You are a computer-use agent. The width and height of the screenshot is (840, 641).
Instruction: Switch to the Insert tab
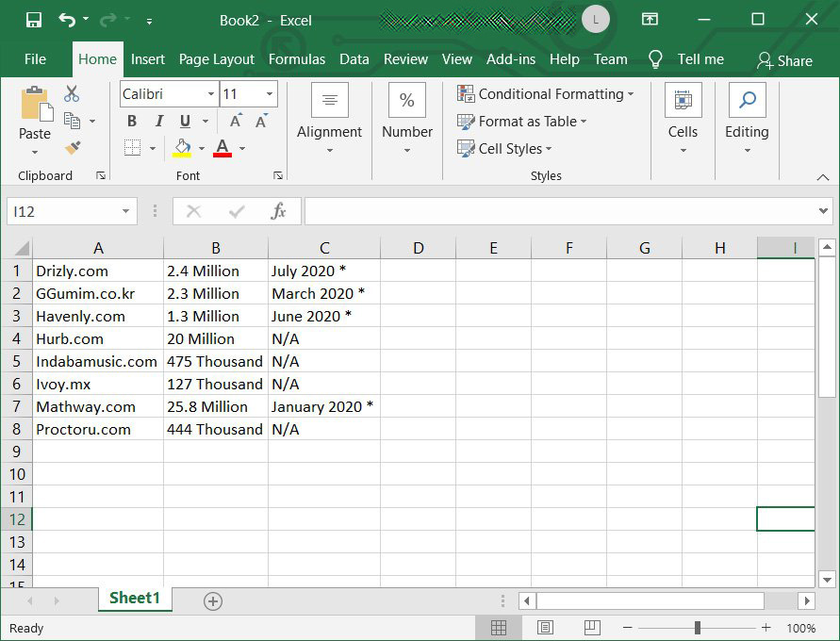(148, 58)
